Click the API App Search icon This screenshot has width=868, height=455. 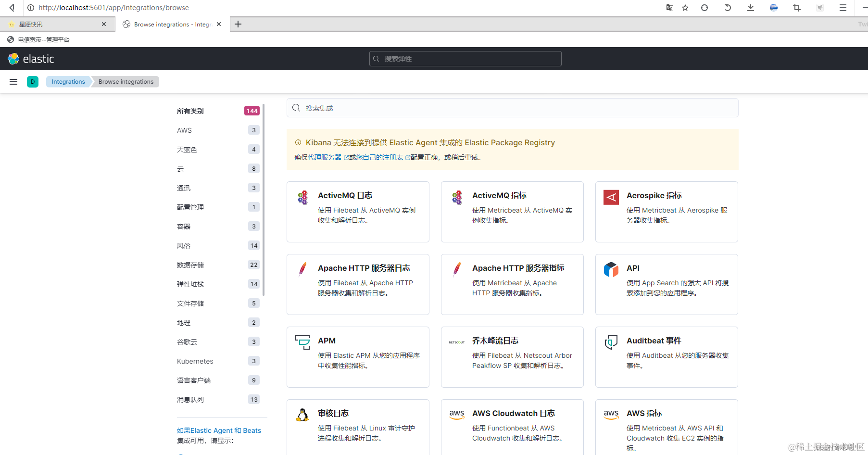611,270
